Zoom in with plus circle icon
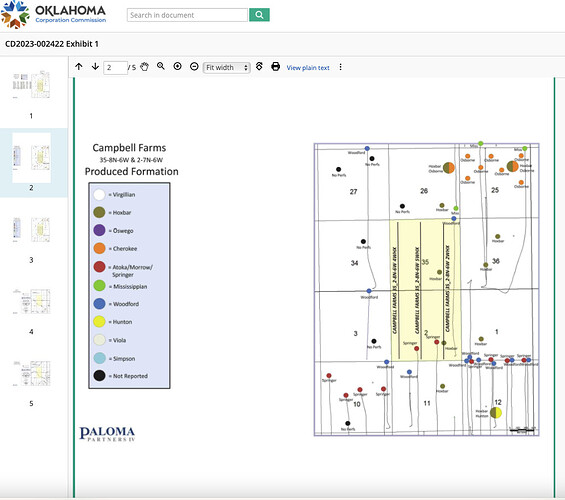 tap(177, 66)
